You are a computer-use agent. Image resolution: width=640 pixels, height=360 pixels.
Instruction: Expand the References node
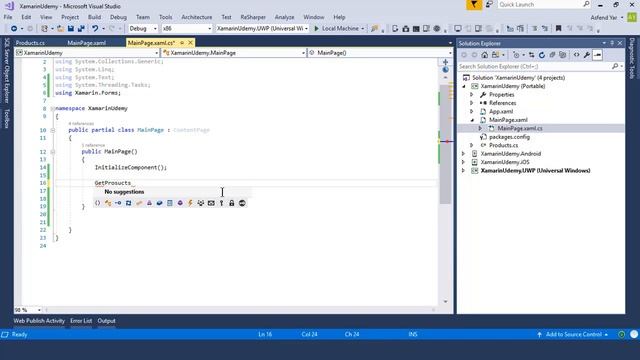pos(472,103)
